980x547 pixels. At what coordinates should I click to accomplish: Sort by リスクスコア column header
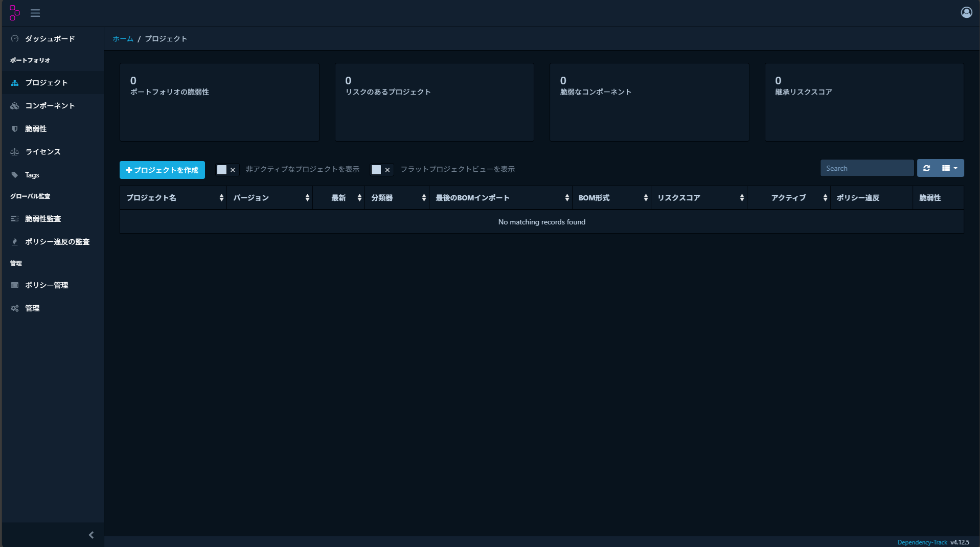[678, 198]
